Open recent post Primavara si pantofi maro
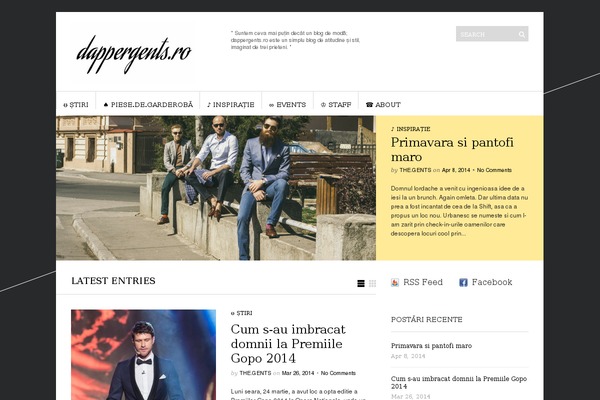 431,346
